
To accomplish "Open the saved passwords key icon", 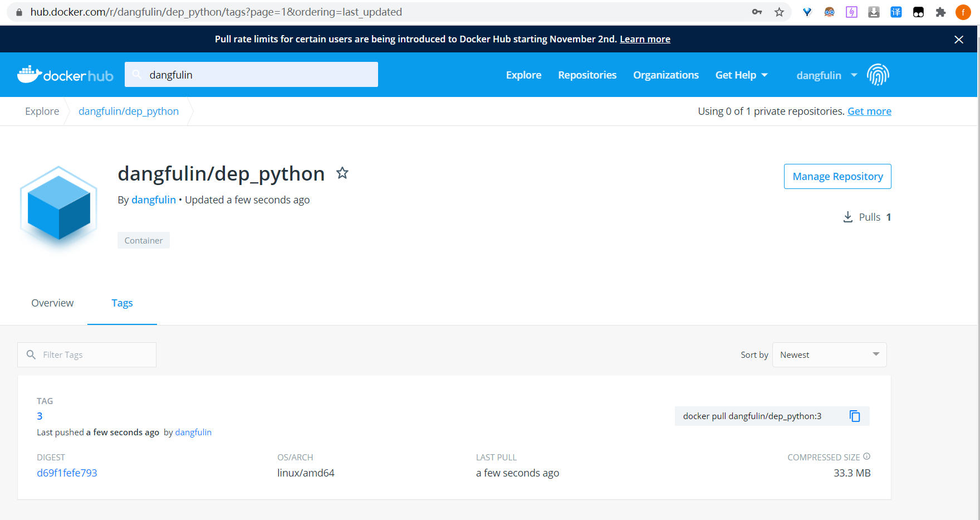I will (757, 12).
